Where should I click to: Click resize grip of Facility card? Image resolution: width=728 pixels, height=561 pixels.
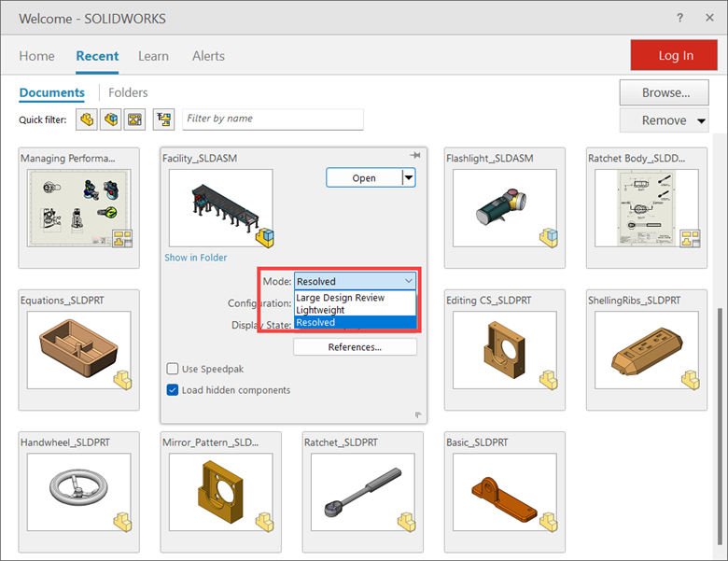pyautogui.click(x=418, y=414)
